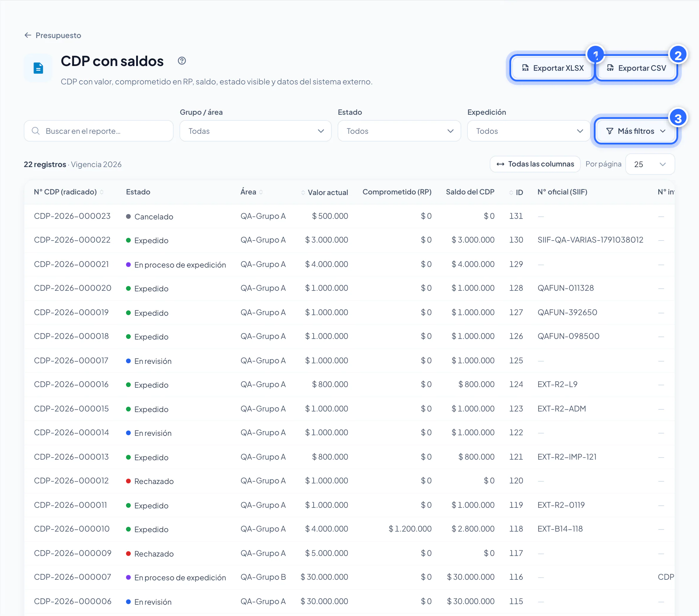
Task: Click EXT-R2-ADM official number
Action: (x=561, y=409)
